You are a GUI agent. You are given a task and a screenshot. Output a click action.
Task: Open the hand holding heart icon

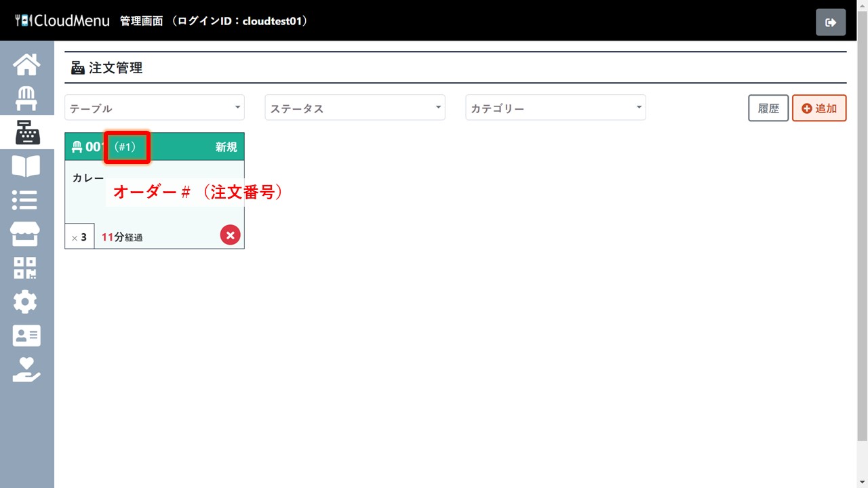click(26, 369)
